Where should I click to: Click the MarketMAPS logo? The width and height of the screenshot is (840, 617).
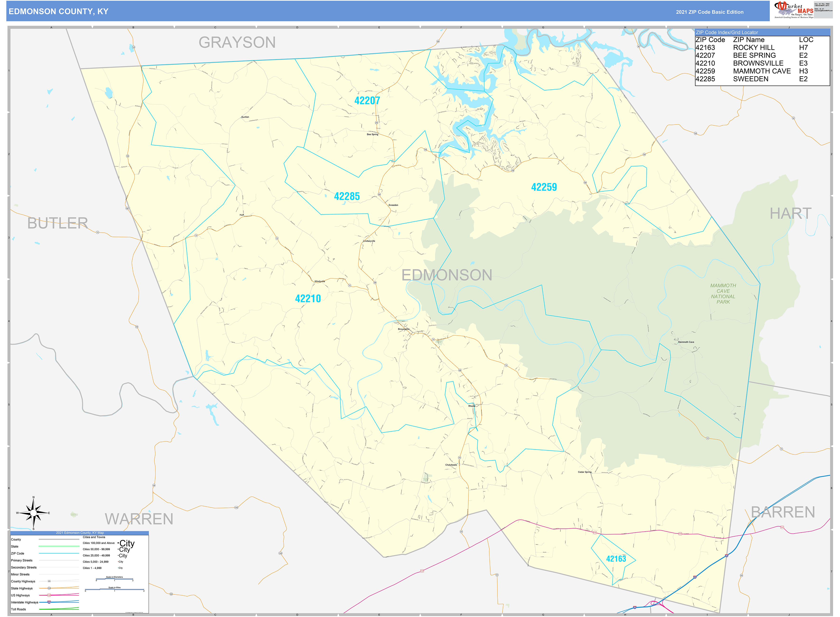794,10
